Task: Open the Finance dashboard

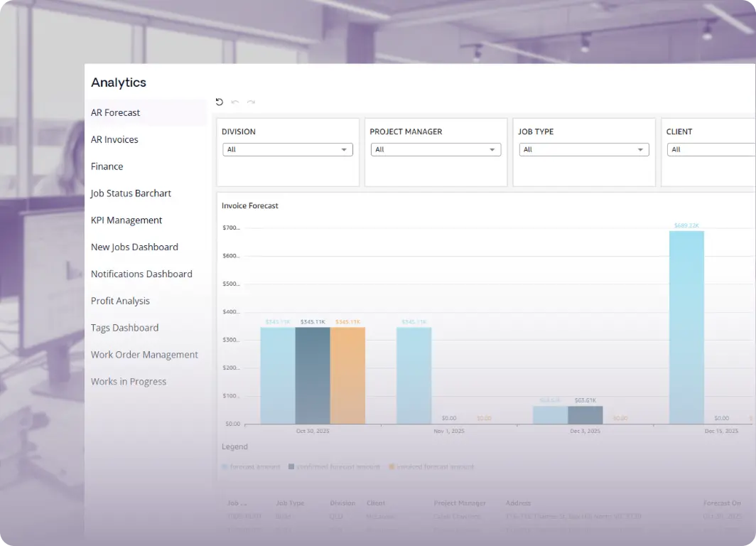Action: coord(107,166)
